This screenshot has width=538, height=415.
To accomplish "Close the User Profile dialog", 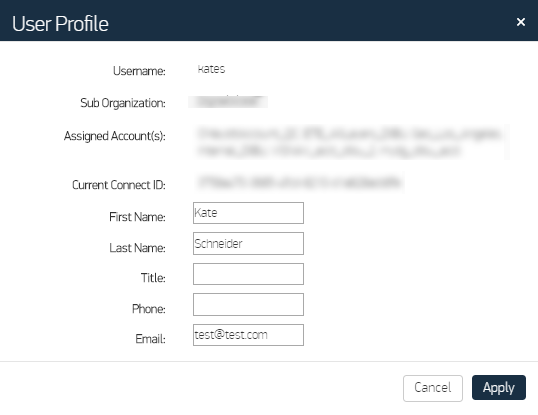I will click(x=521, y=22).
